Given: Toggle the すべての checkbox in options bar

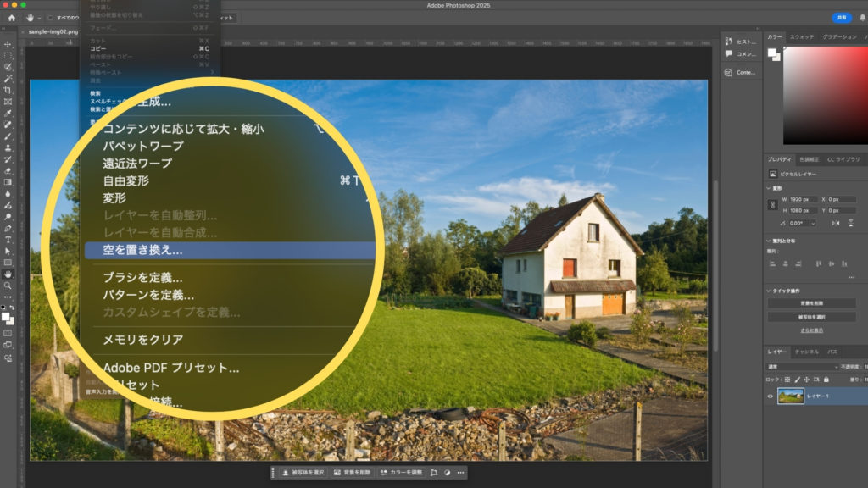Looking at the screenshot, I should click(50, 17).
